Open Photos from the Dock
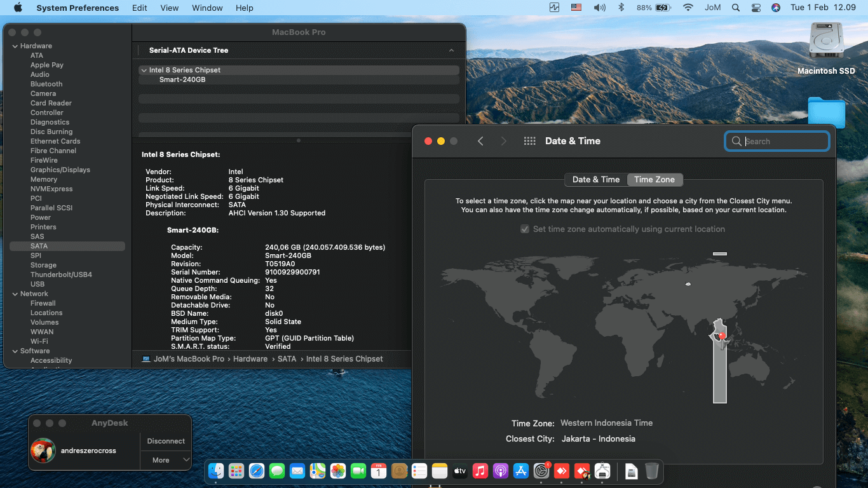Image resolution: width=868 pixels, height=488 pixels. tap(338, 471)
